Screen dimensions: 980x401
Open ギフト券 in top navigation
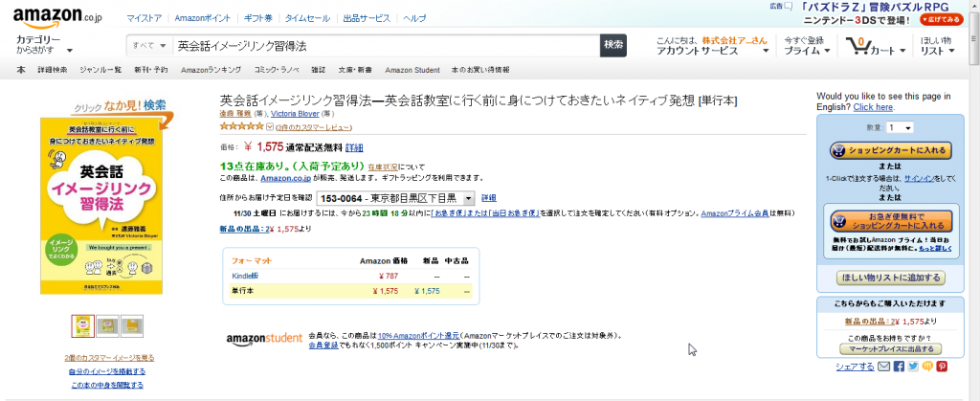pos(256,18)
